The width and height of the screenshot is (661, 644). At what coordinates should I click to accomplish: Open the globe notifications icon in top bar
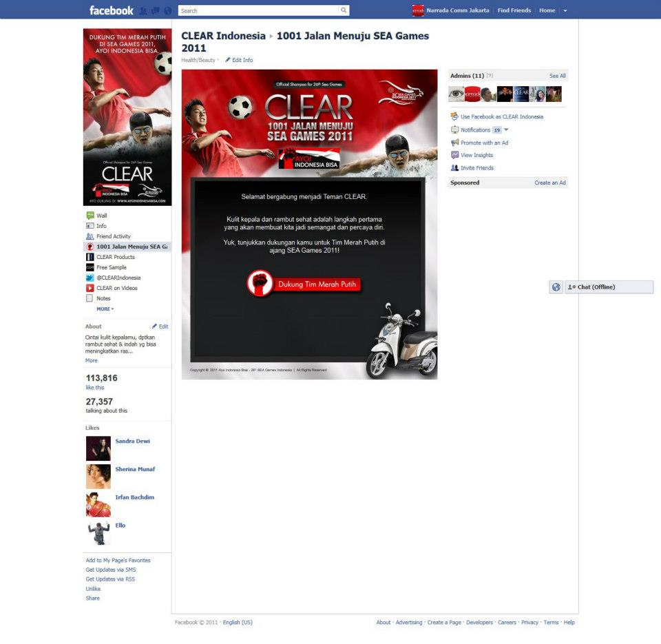coord(168,11)
